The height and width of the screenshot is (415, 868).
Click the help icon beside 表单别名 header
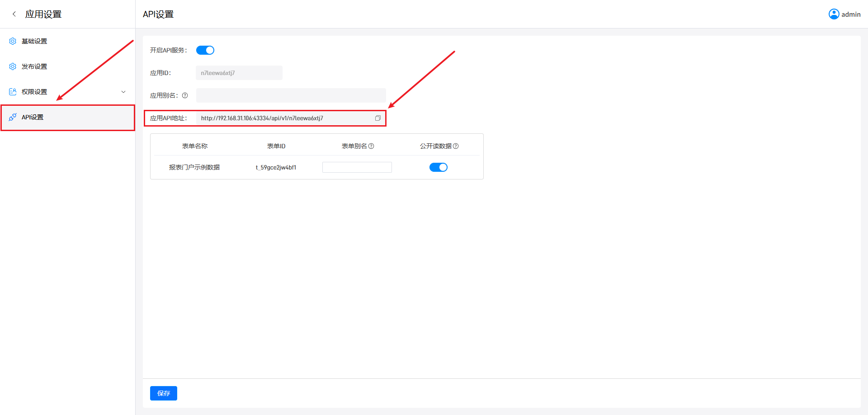[371, 146]
